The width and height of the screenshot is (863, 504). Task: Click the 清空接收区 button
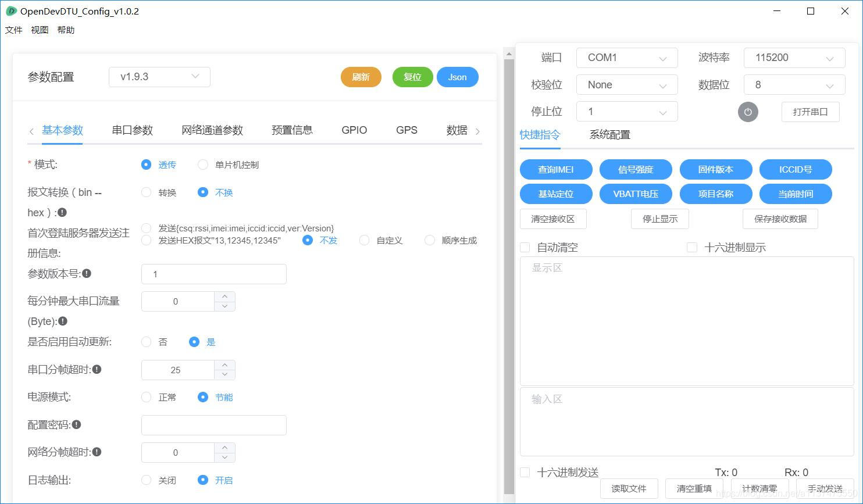tap(553, 219)
